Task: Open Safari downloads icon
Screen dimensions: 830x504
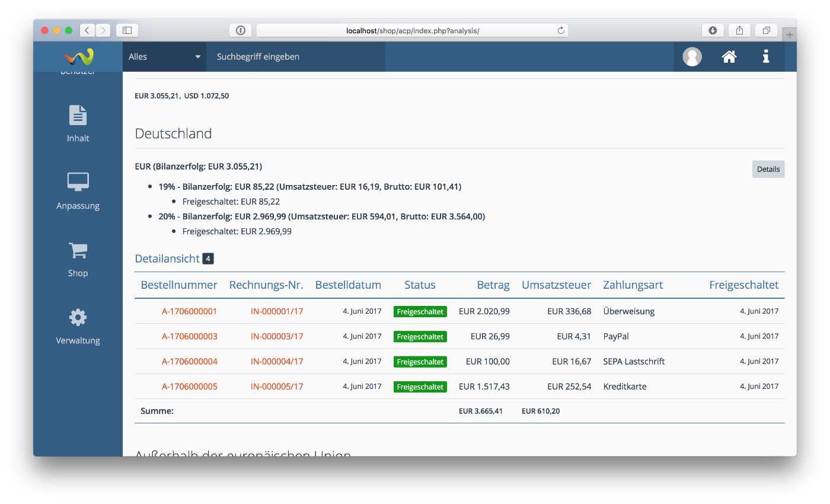Action: click(713, 30)
